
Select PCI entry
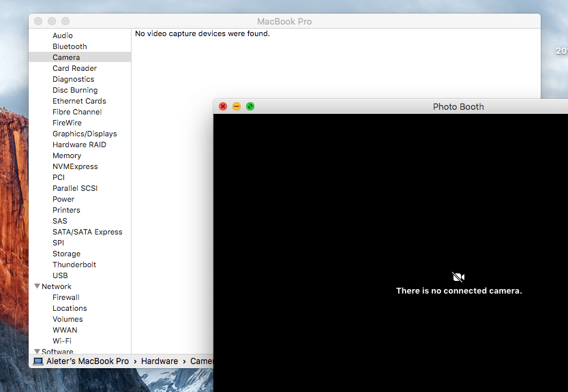[x=59, y=177]
